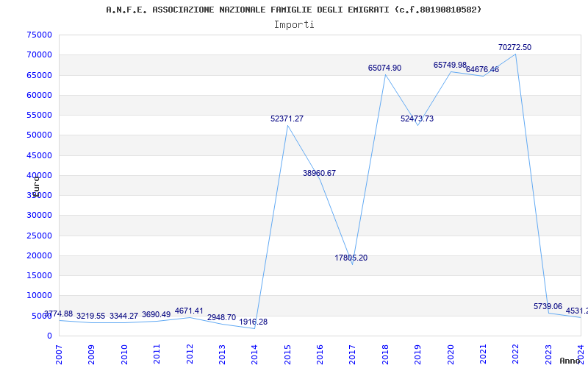
Task: Click the x-axis year 2015
Action: point(287,354)
